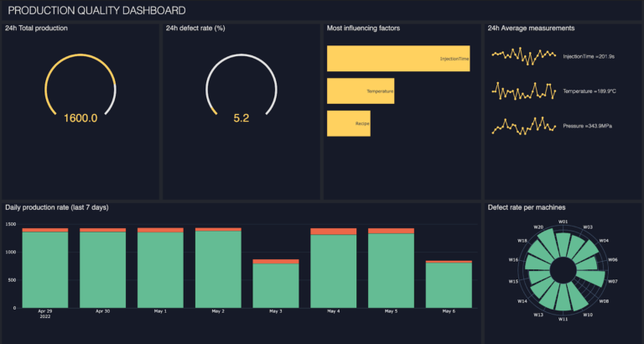Click the W16 machine label on polar chart
Viewport: 644px width, 344px height.
pyautogui.click(x=513, y=260)
